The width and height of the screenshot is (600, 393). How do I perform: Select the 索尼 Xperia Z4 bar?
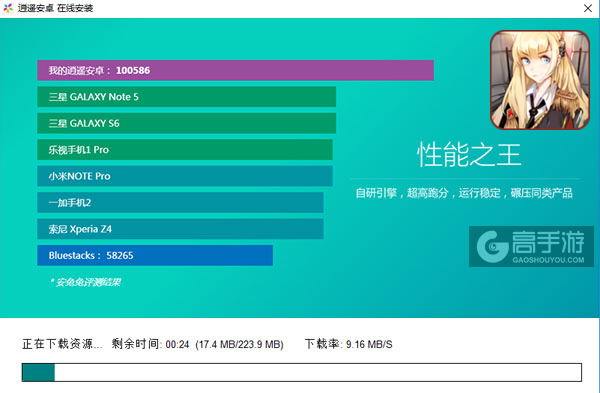(x=180, y=229)
